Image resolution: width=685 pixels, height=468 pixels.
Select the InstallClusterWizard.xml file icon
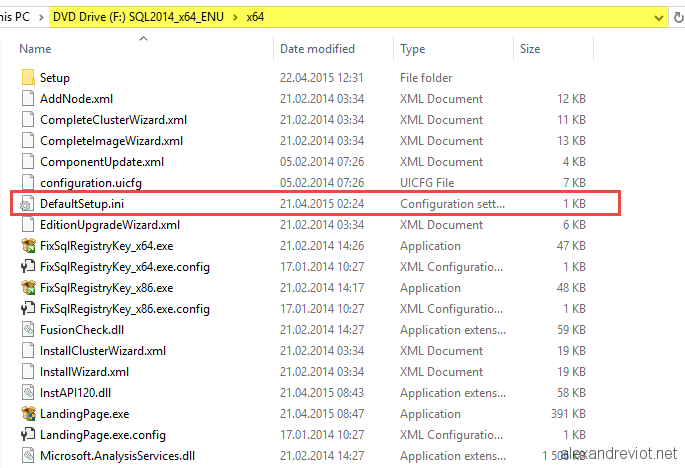pos(28,350)
